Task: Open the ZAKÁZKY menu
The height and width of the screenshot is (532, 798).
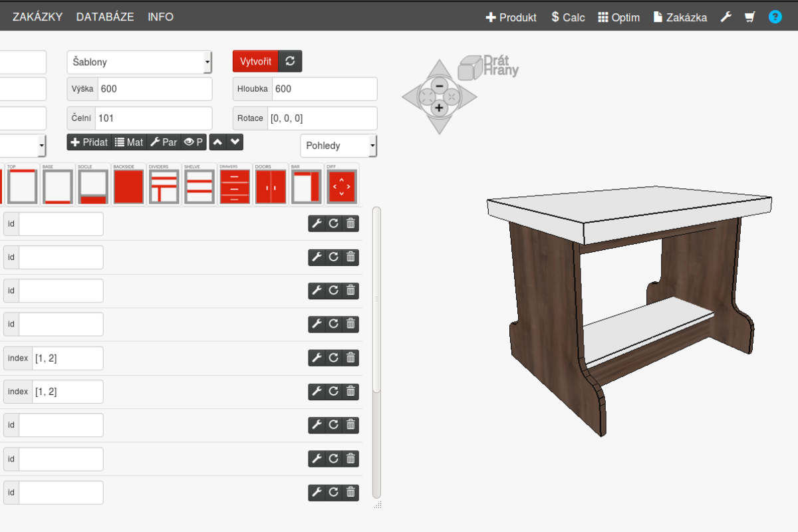Action: (x=37, y=17)
